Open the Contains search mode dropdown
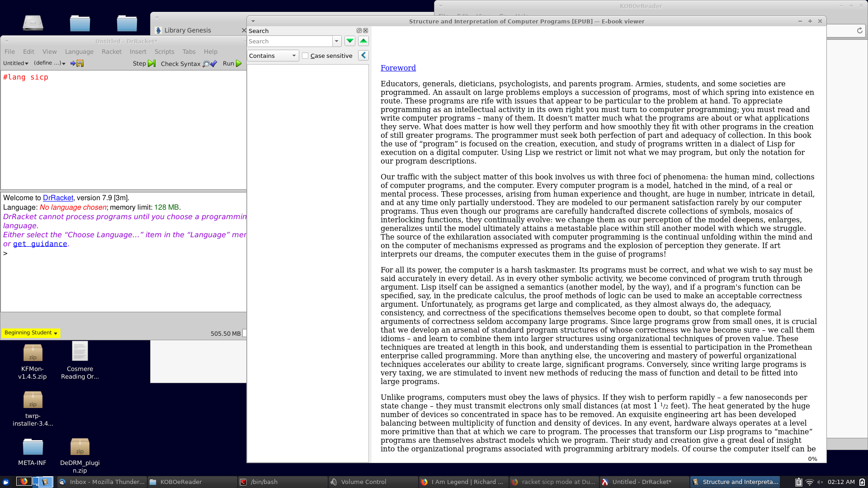Image resolution: width=868 pixels, height=488 pixels. pos(273,56)
